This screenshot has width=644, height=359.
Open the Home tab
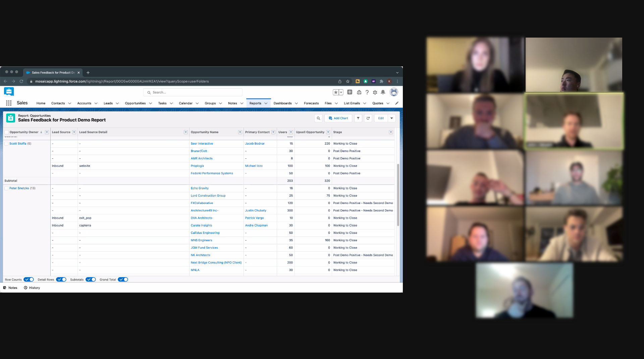pyautogui.click(x=41, y=103)
